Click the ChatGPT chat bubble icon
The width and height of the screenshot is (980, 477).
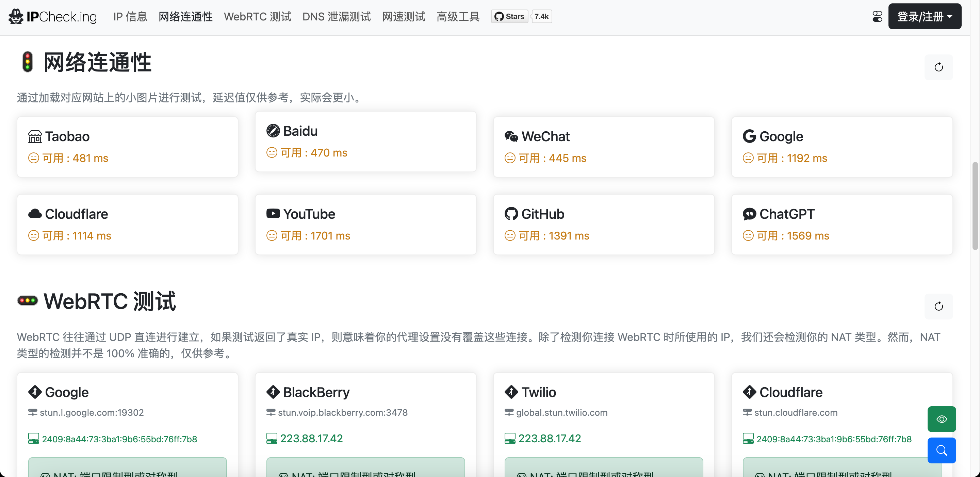click(749, 214)
